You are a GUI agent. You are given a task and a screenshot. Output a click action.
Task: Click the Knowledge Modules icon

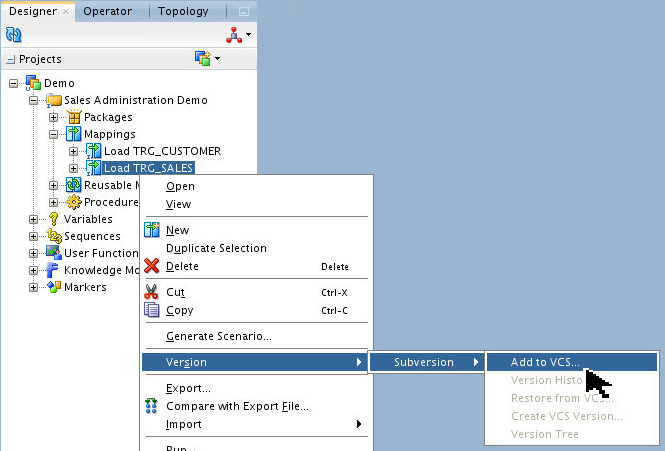click(53, 270)
